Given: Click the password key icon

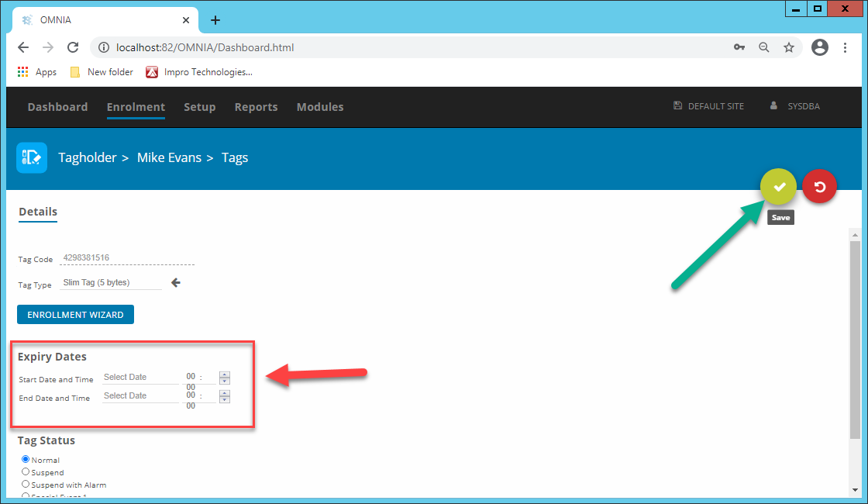Looking at the screenshot, I should click(739, 47).
